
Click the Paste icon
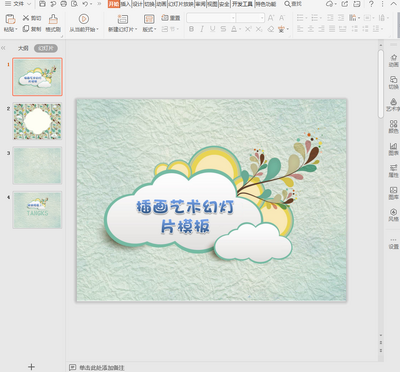[x=10, y=19]
